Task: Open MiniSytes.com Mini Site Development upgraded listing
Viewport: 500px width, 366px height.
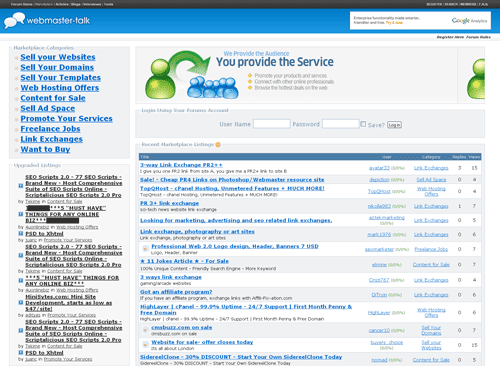Action: point(69,303)
